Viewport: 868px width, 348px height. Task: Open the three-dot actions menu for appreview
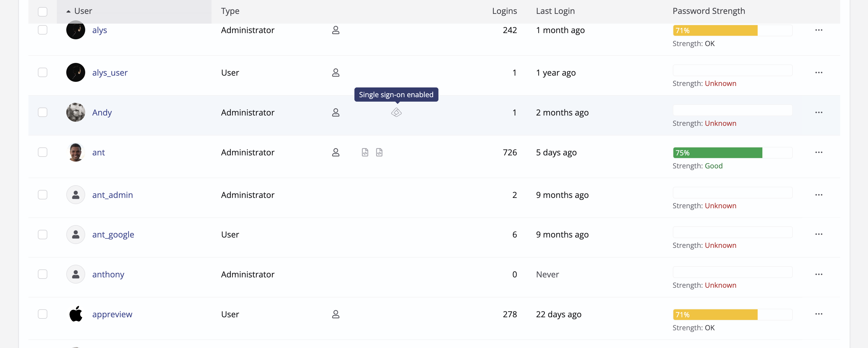pos(819,314)
